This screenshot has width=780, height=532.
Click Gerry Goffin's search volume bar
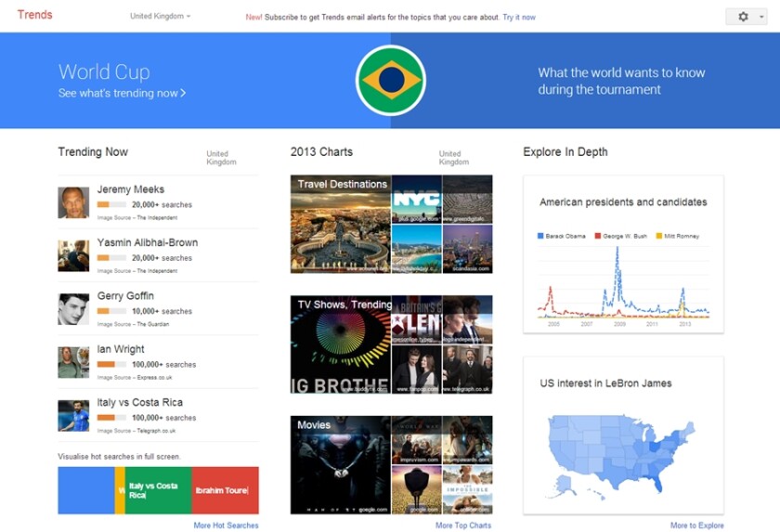111,311
